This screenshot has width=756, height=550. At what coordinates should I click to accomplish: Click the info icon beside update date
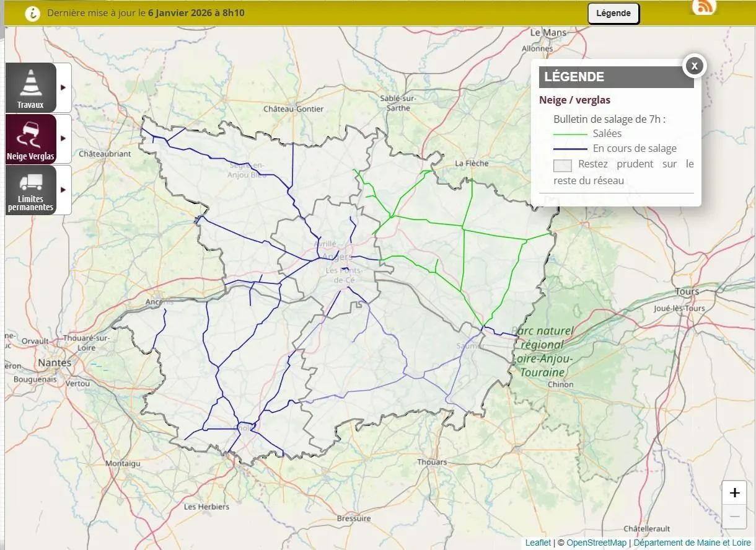point(32,13)
